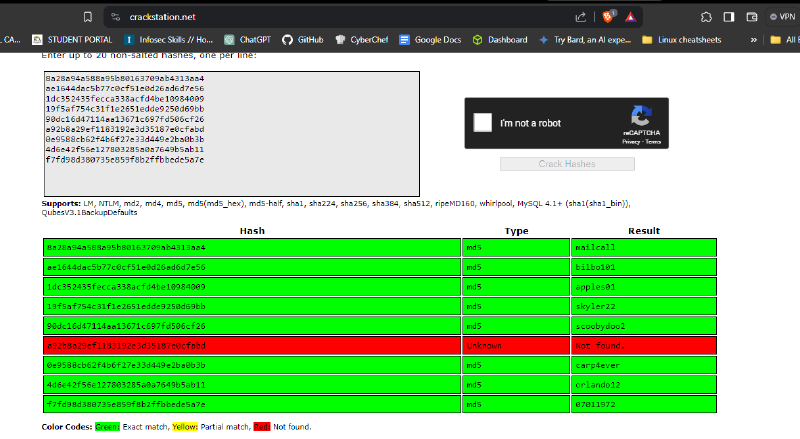Click the Green color code label

107,427
